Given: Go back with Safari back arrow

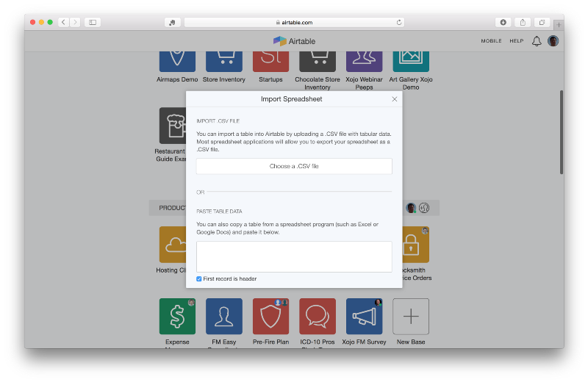Looking at the screenshot, I should (63, 23).
